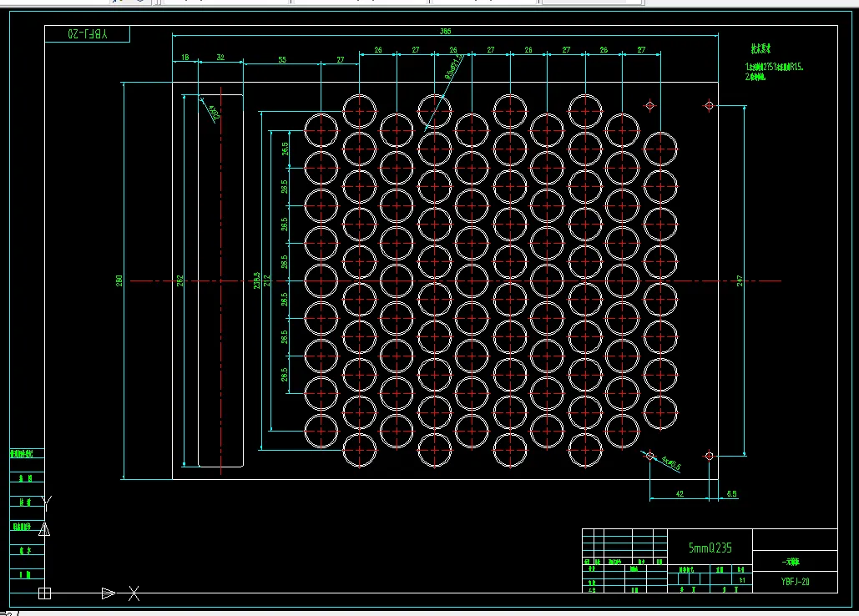Screen dimensions: 859x616
Task: Select the 55 horizontal dimension
Action: coord(282,60)
